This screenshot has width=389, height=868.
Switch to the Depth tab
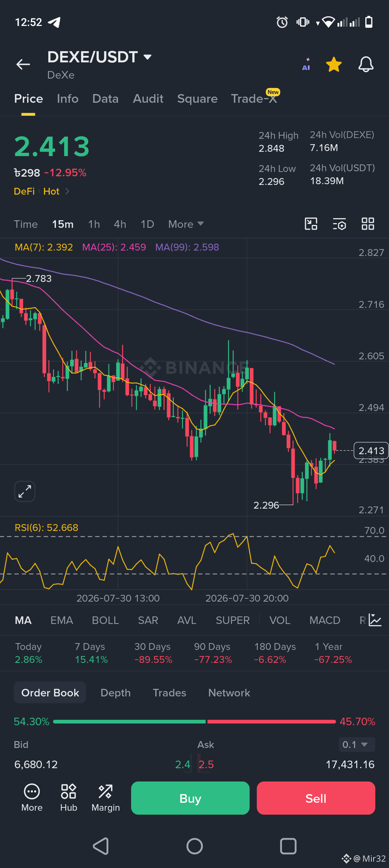point(116,692)
